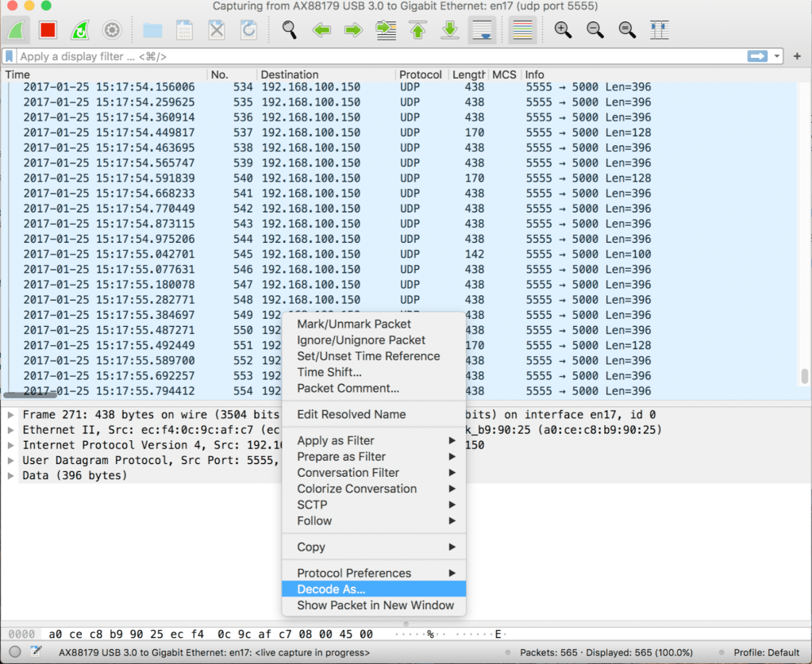Choose Decode As… from context menu
Viewport: 812px width, 664px height.
331,589
